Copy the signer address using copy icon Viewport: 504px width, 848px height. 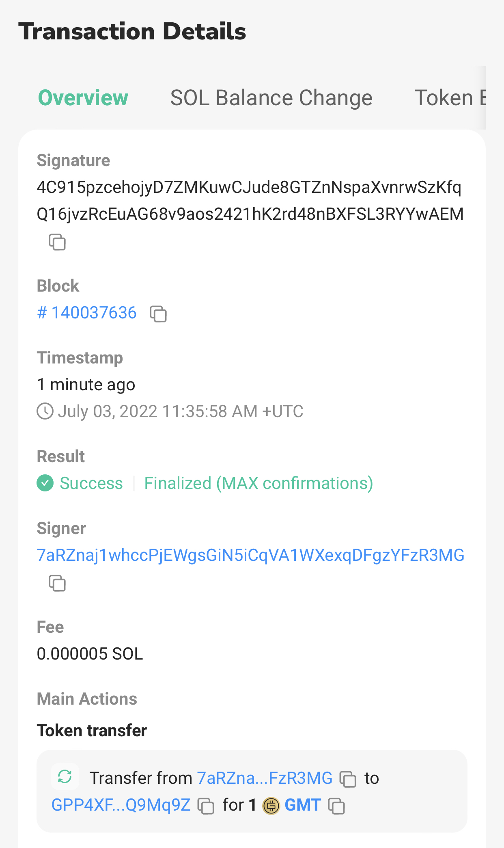click(57, 583)
